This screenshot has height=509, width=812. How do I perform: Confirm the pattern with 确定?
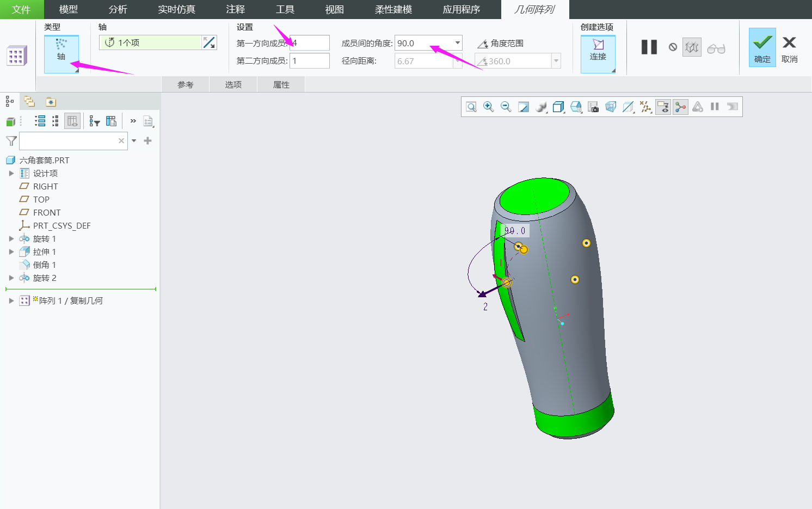pyautogui.click(x=762, y=47)
